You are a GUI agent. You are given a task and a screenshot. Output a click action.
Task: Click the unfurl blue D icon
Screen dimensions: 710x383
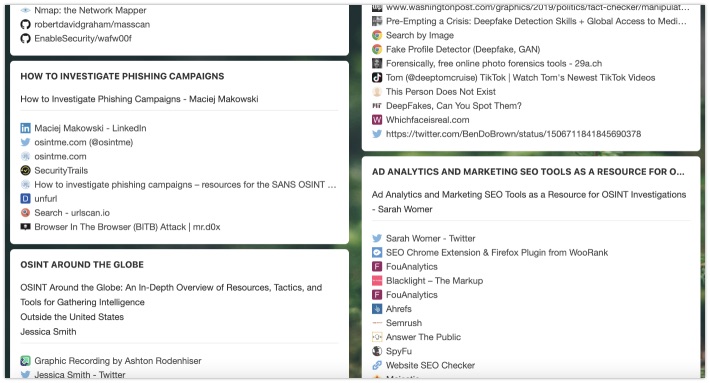click(x=25, y=198)
